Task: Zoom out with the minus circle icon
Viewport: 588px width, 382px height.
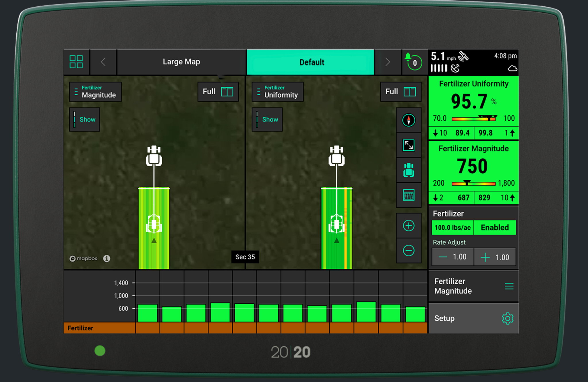Action: click(409, 251)
